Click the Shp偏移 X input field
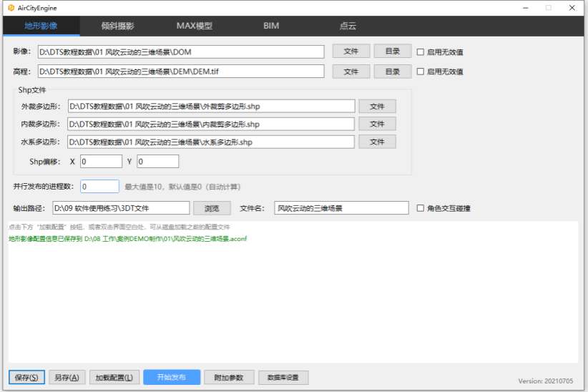Viewport: 588px width, 392px height. [x=101, y=161]
